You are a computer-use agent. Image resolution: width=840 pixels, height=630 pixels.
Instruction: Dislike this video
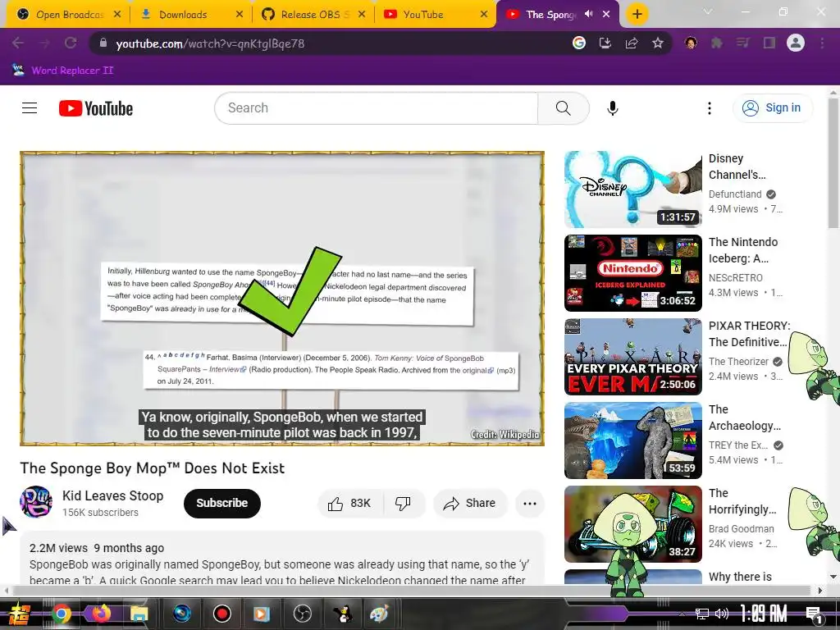(x=403, y=503)
